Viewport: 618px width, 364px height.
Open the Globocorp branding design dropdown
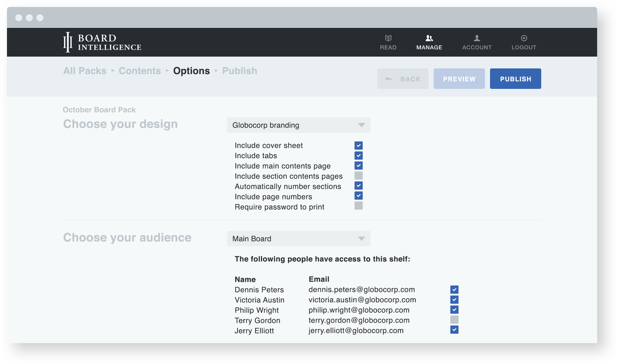coord(298,125)
